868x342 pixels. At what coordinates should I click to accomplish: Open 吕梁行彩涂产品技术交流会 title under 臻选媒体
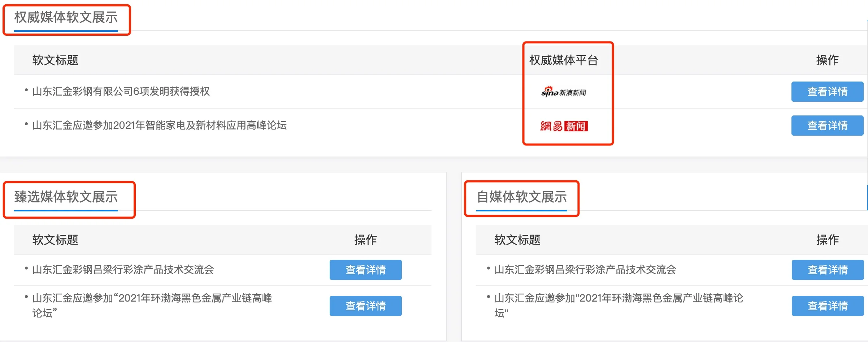(123, 269)
